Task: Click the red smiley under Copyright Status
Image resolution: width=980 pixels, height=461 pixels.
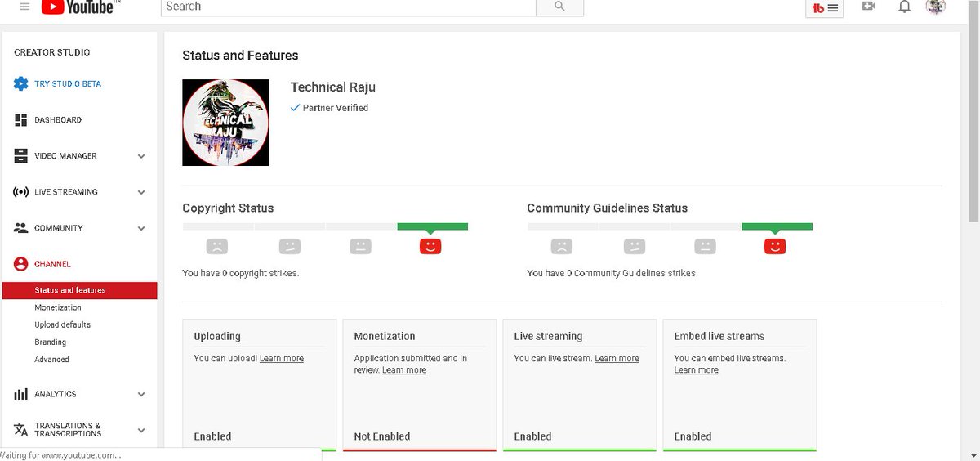Action: click(430, 245)
